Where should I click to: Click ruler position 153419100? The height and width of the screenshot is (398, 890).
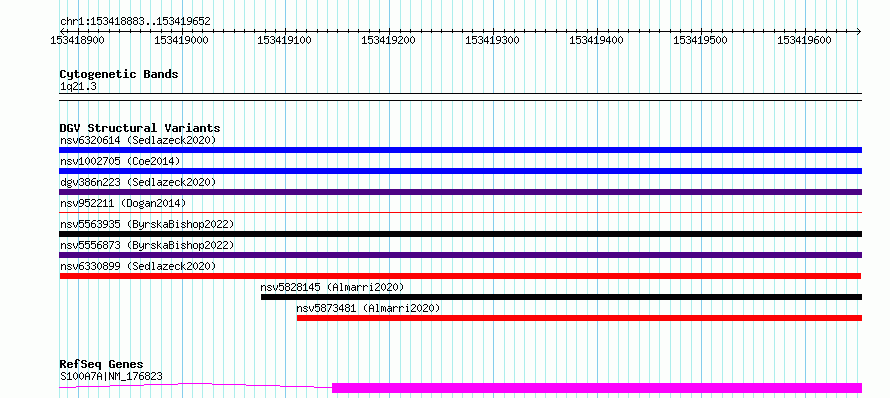284,40
